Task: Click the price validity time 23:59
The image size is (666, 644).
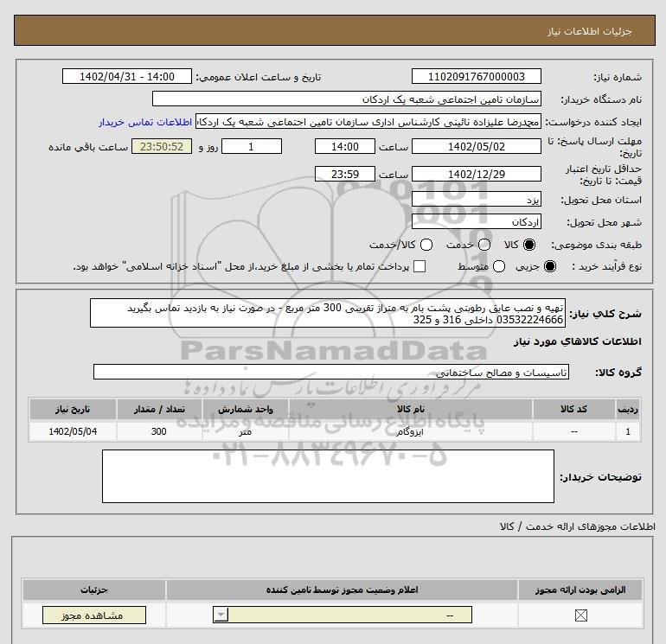Action: [x=345, y=174]
